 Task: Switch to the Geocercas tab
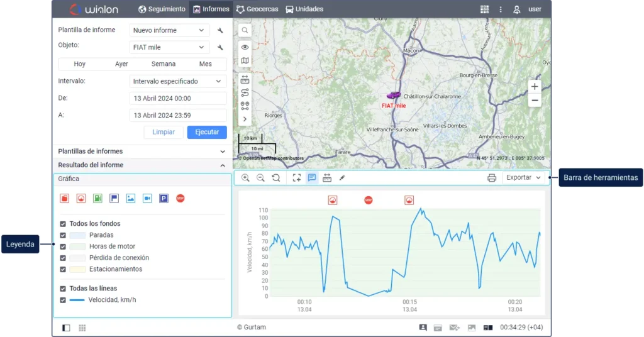(258, 9)
